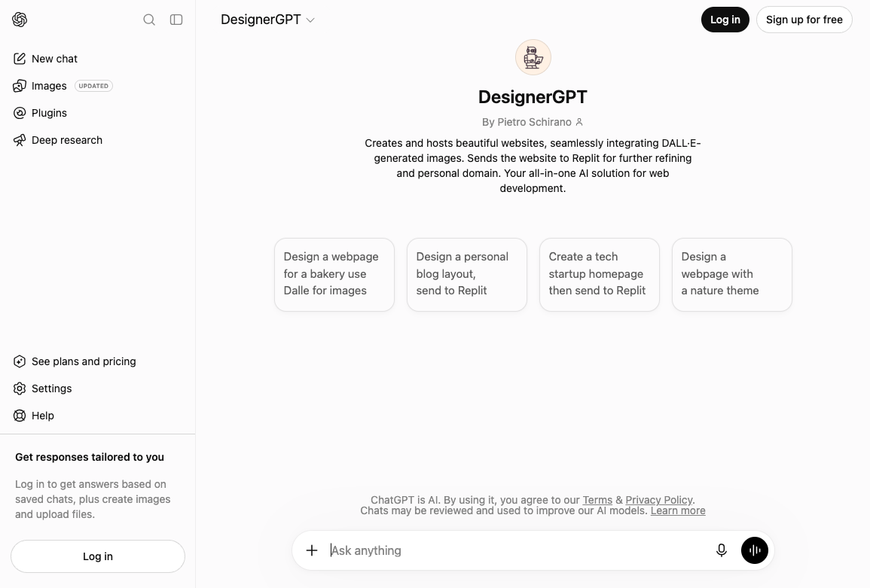Open Plugins in the sidebar

tap(98, 113)
